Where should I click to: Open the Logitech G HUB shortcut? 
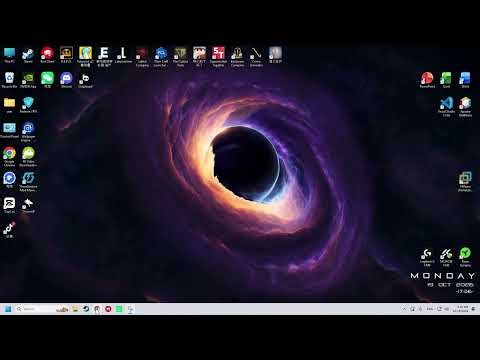pyautogui.click(x=427, y=257)
